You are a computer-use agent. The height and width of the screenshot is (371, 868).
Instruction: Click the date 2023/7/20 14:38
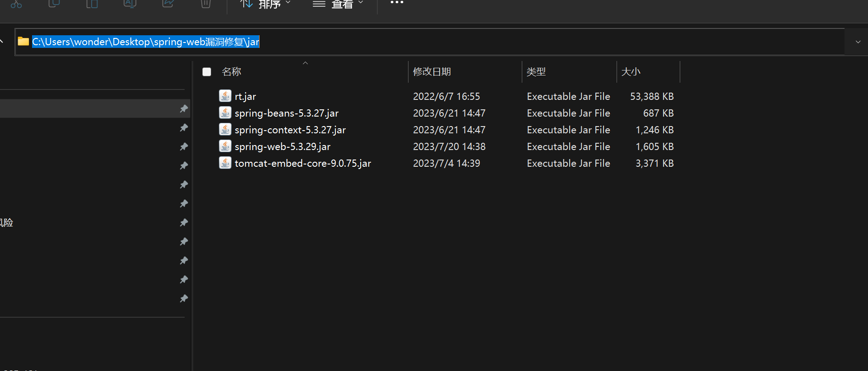pos(449,146)
